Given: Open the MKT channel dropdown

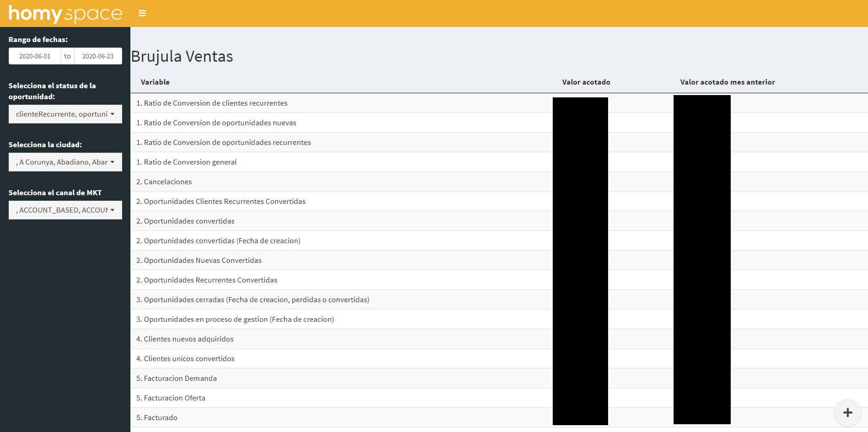Looking at the screenshot, I should click(x=65, y=210).
